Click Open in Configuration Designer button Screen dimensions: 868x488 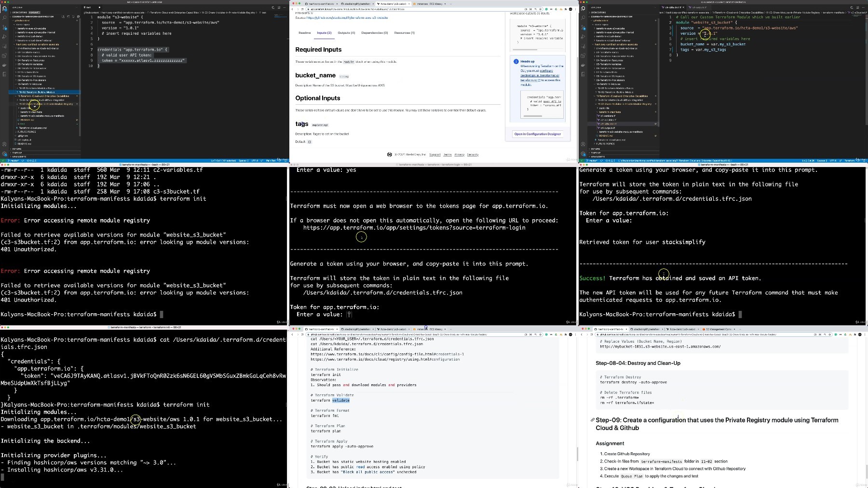[x=538, y=134]
